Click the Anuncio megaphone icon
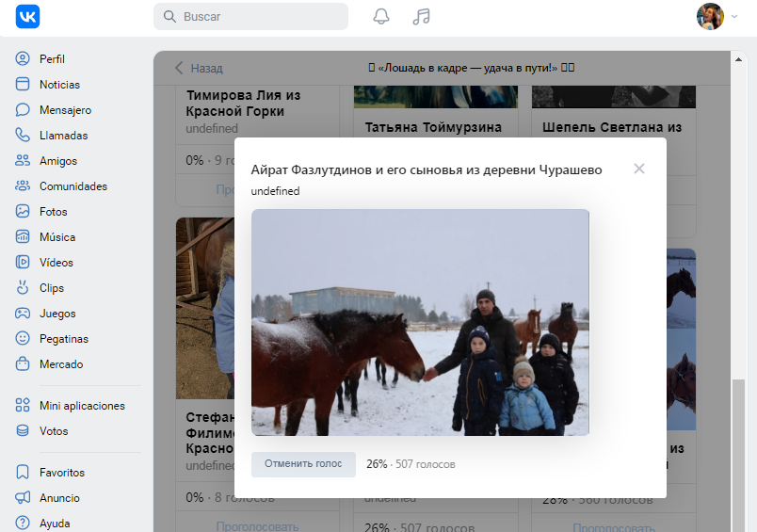This screenshot has height=532, width=757. [23, 498]
